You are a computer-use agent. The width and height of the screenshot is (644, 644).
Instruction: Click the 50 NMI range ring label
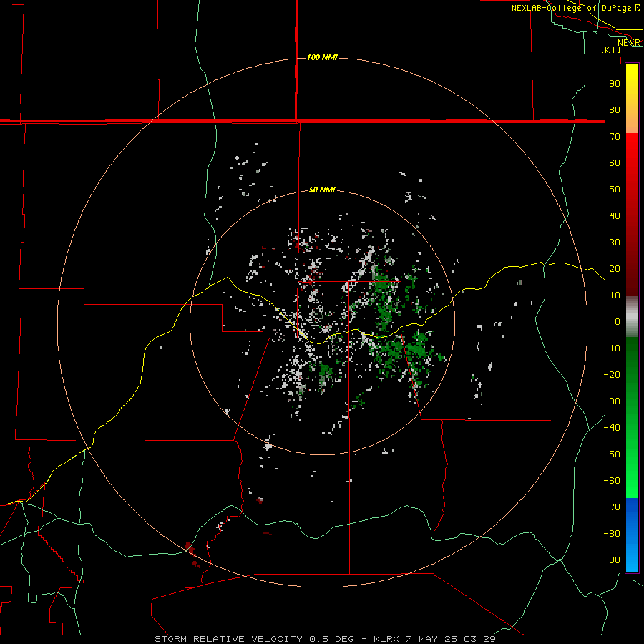coord(322,190)
